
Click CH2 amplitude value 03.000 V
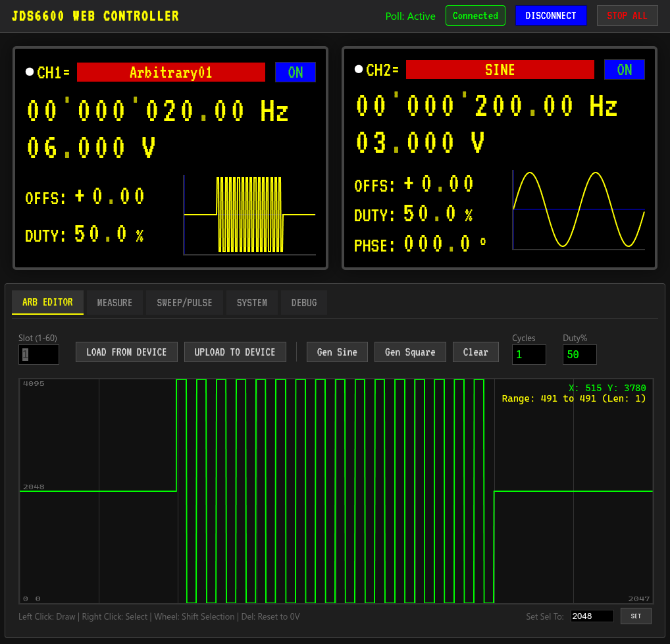pyautogui.click(x=420, y=142)
